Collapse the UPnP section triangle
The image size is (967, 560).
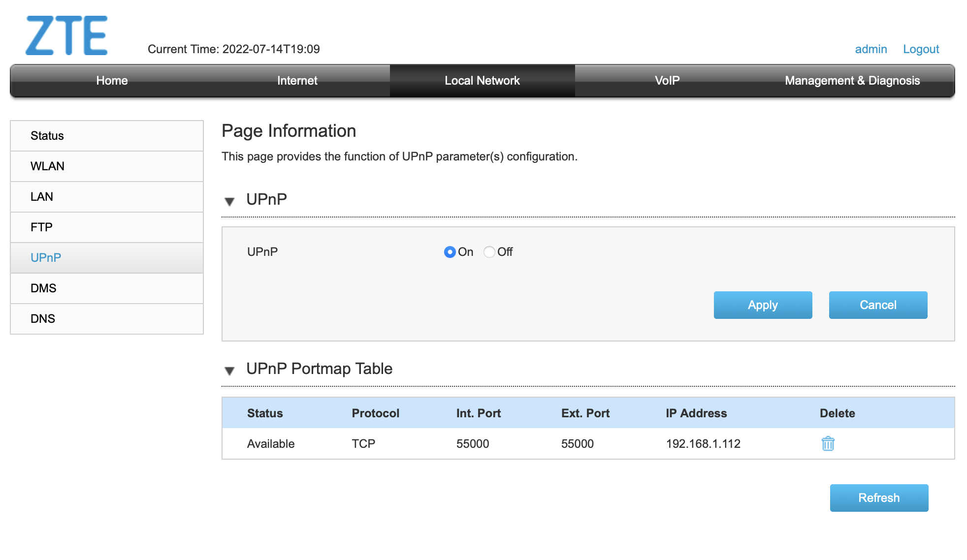(x=229, y=201)
